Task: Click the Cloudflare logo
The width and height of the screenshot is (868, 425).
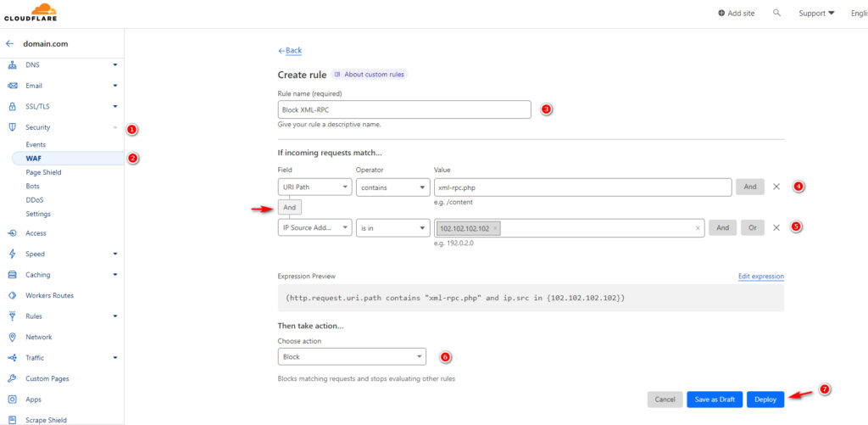Action: tap(31, 12)
